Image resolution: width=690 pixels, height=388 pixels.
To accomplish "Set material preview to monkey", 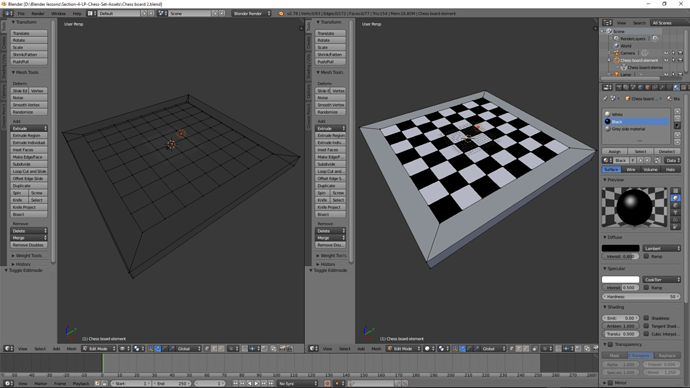I will (x=675, y=212).
